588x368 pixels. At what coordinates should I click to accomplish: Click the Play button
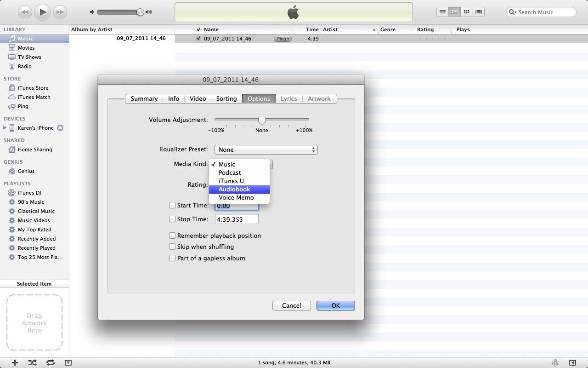(43, 12)
